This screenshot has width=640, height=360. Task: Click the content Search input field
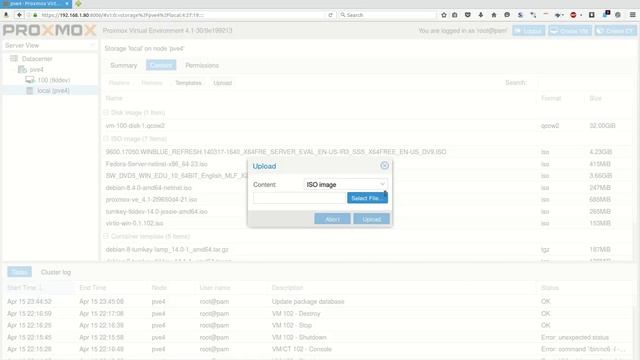[584, 83]
